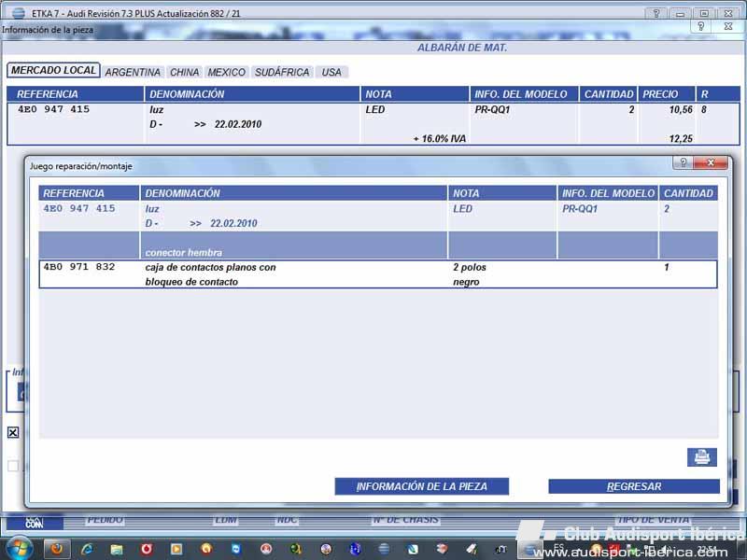Click reference 4E0 947 415 in dialog table
This screenshot has width=747, height=560.
tap(79, 208)
